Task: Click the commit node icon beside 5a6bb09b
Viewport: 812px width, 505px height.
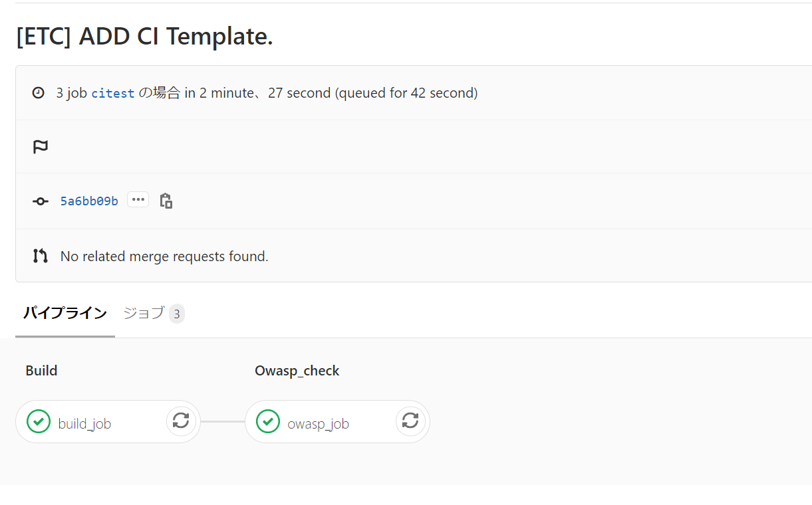Action: coord(41,201)
